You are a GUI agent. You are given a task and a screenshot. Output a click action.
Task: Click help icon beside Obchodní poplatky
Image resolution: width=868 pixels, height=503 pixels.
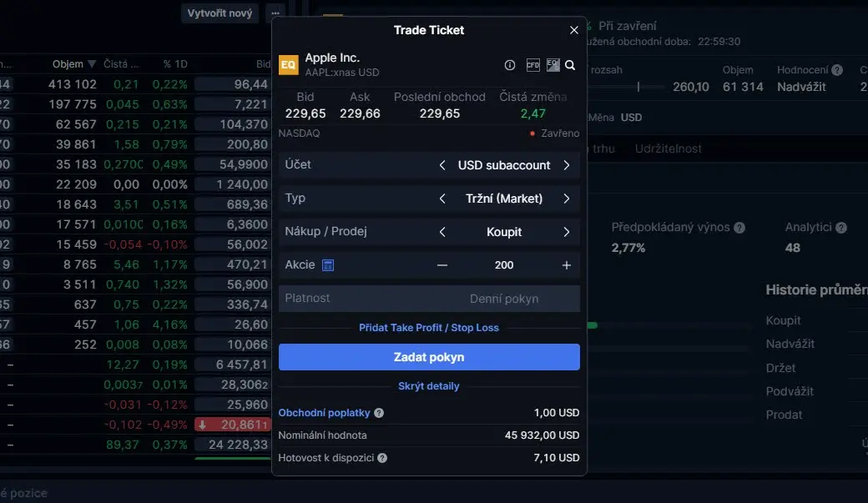point(379,413)
